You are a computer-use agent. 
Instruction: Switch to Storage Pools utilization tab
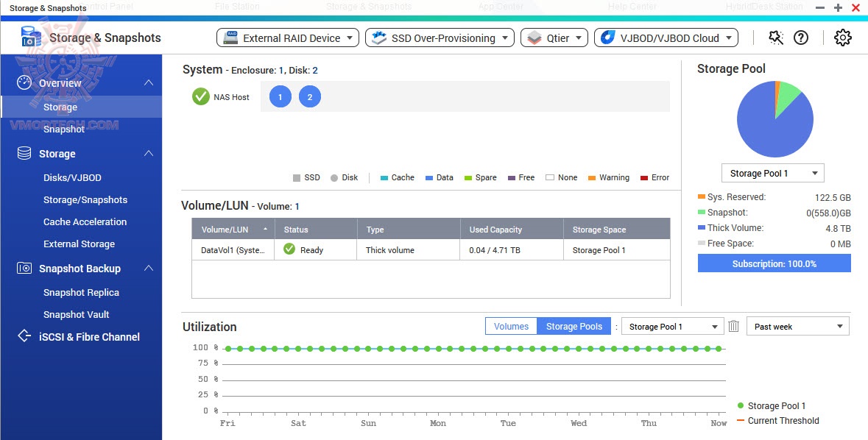coord(574,326)
